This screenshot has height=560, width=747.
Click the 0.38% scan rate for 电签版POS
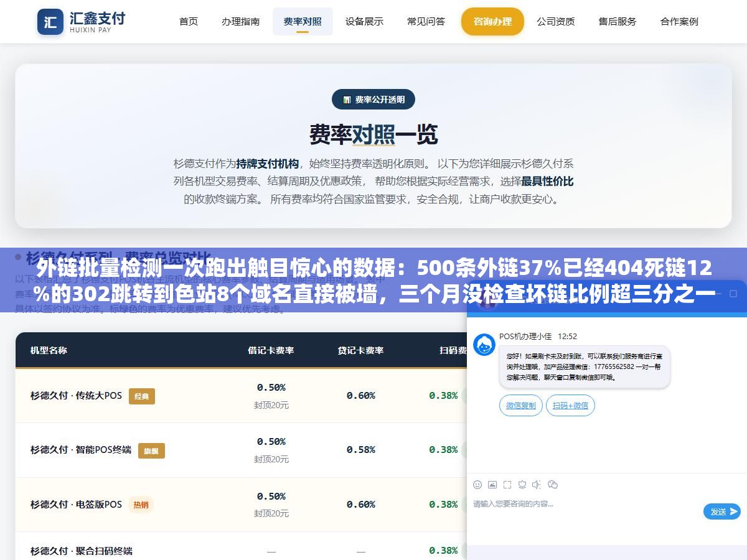(443, 505)
